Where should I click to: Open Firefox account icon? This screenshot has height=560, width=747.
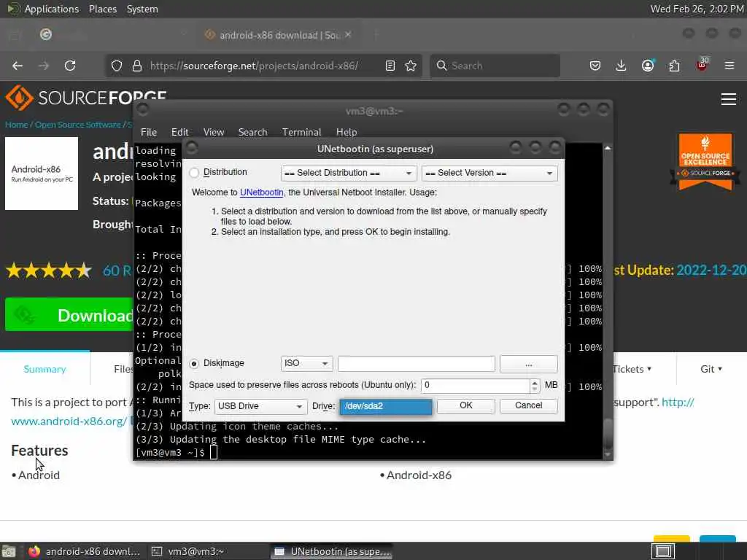648,66
